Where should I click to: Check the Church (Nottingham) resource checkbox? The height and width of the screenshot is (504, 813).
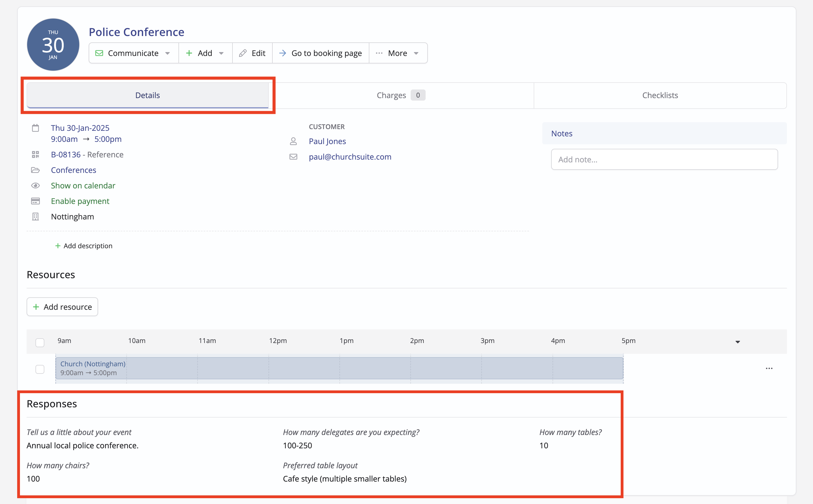coord(40,369)
